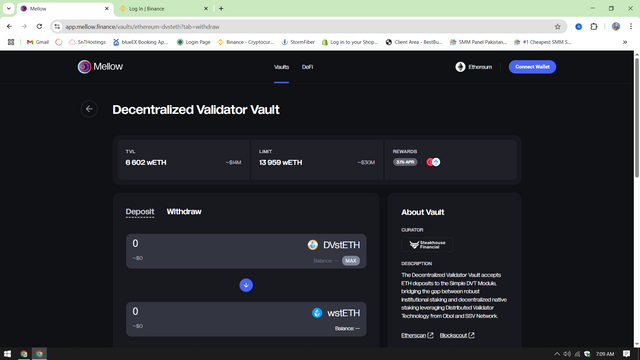Click the 7:09 AM taskbar clock
The image size is (640, 360).
pos(605,354)
